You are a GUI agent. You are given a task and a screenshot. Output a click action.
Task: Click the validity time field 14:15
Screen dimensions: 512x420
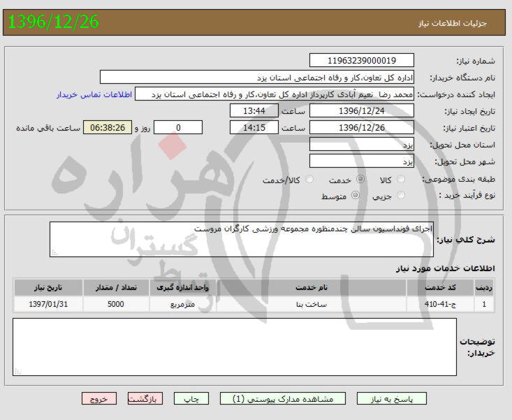254,127
